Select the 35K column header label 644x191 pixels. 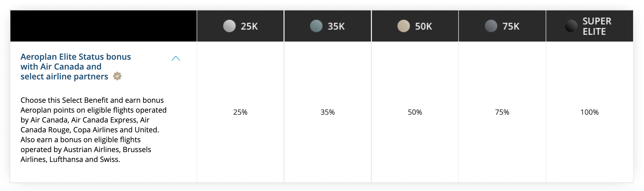[336, 26]
